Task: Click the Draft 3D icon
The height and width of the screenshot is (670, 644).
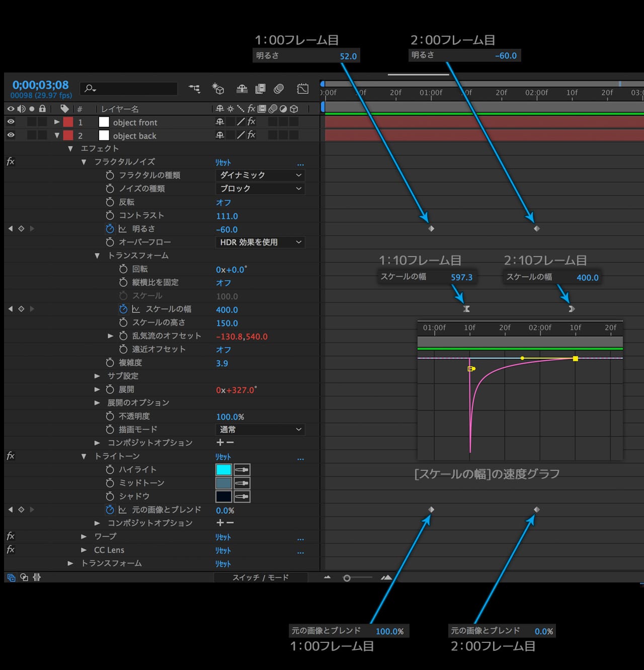Action: 218,89
